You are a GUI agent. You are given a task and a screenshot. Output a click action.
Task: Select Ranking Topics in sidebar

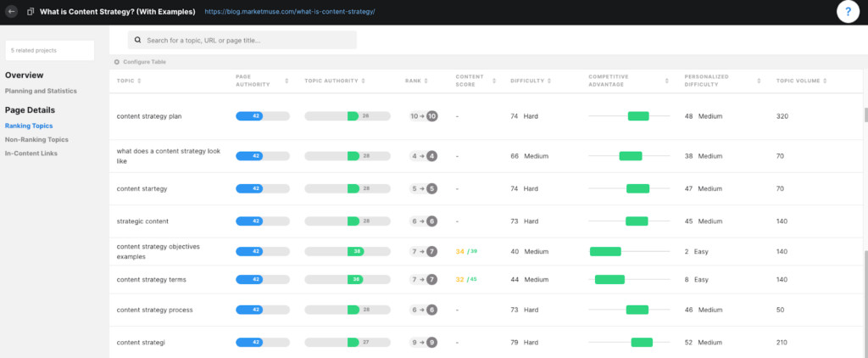(29, 126)
